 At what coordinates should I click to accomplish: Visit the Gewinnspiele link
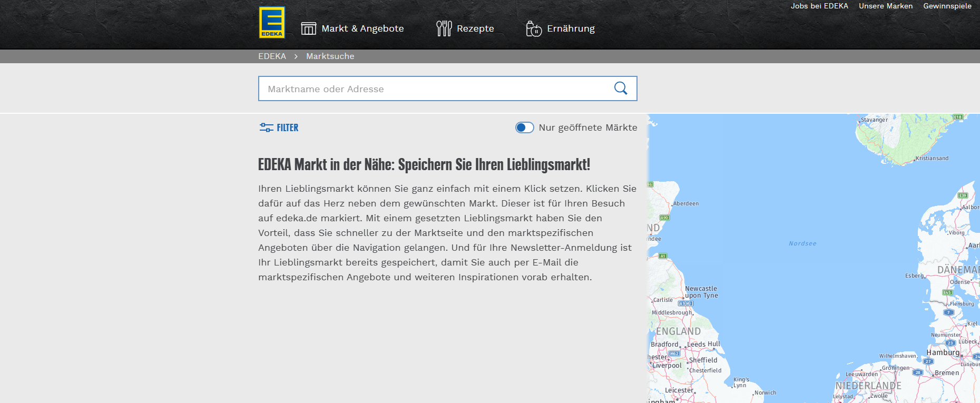tap(947, 6)
